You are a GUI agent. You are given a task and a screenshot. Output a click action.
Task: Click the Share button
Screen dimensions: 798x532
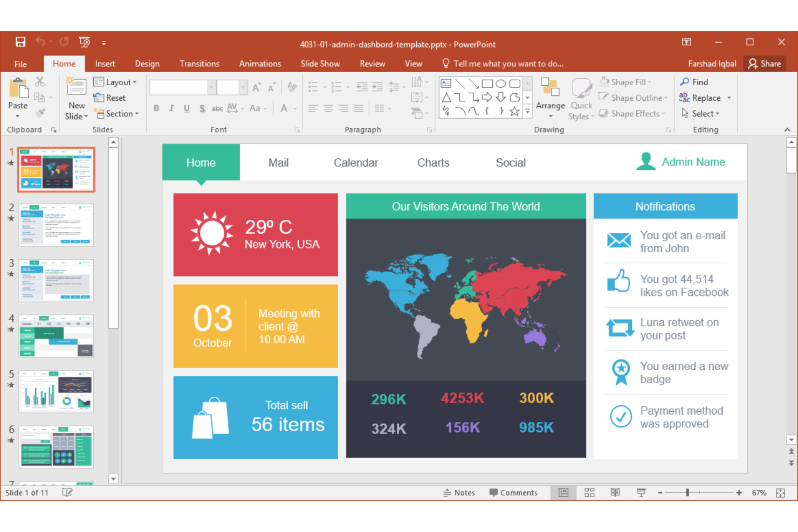point(765,63)
